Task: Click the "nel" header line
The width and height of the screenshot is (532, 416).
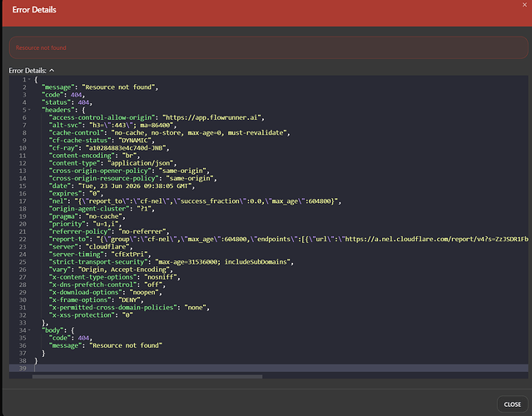Action: pyautogui.click(x=195, y=201)
